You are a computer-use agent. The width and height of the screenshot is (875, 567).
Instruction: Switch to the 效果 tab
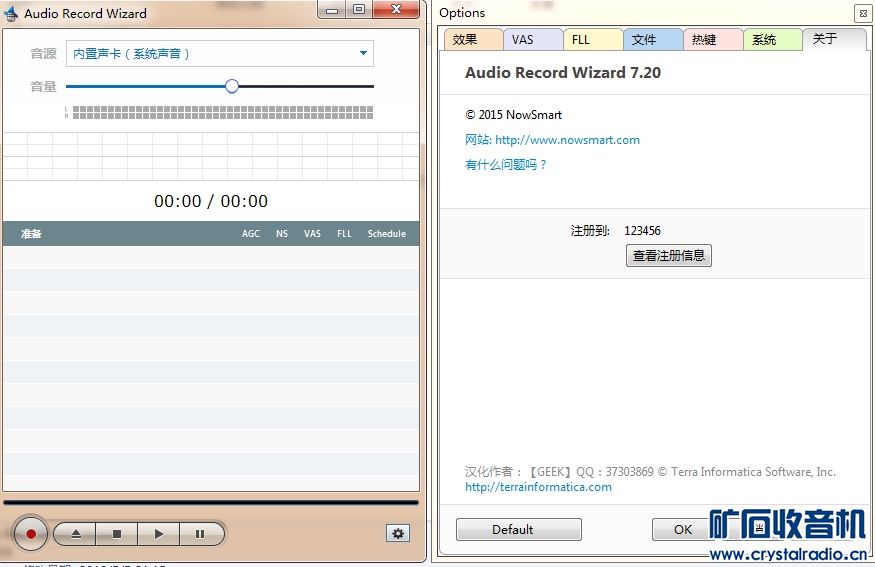[x=473, y=40]
